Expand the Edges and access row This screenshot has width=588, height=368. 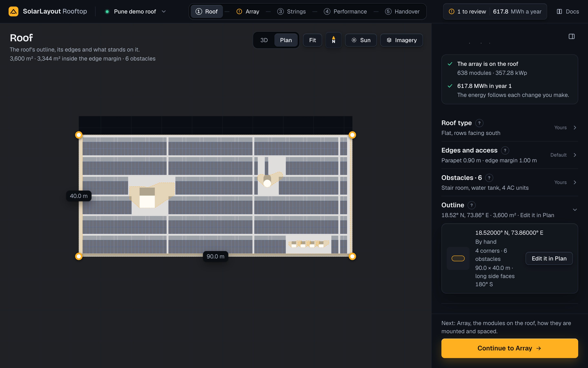coord(510,155)
